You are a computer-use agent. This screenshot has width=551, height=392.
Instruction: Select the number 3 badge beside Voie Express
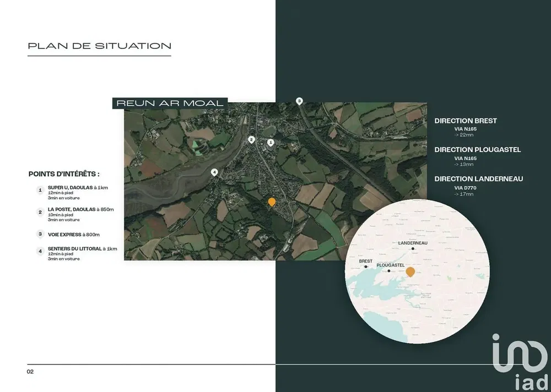[x=40, y=234]
